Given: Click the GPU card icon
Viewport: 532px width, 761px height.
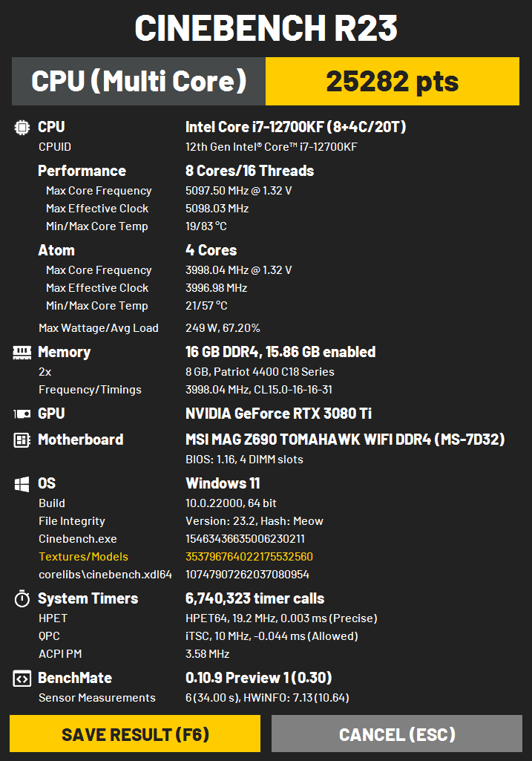Looking at the screenshot, I should [x=22, y=414].
